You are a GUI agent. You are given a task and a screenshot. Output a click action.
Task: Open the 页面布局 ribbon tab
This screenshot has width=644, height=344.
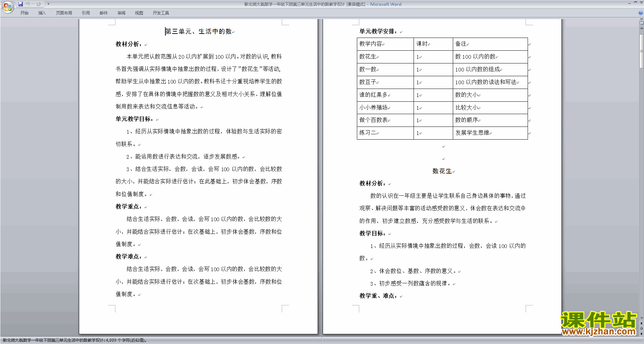click(x=64, y=13)
